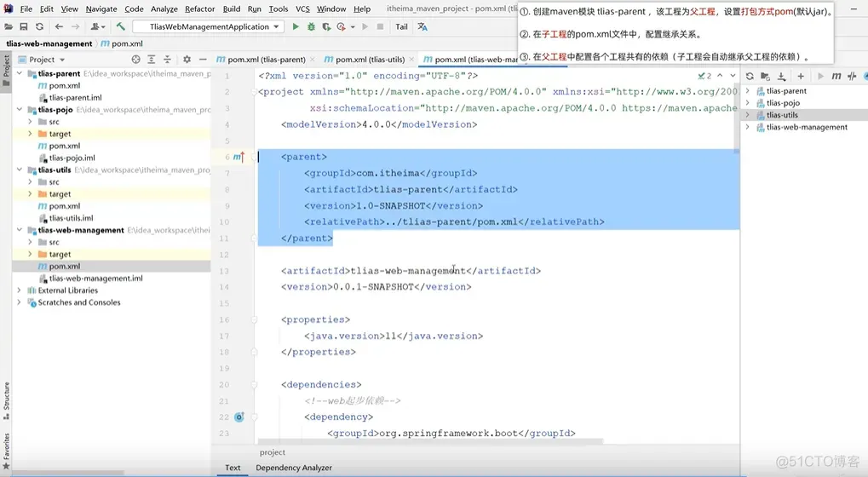The image size is (868, 477).
Task: Click the gutter bean icon on line 22
Action: tap(239, 417)
